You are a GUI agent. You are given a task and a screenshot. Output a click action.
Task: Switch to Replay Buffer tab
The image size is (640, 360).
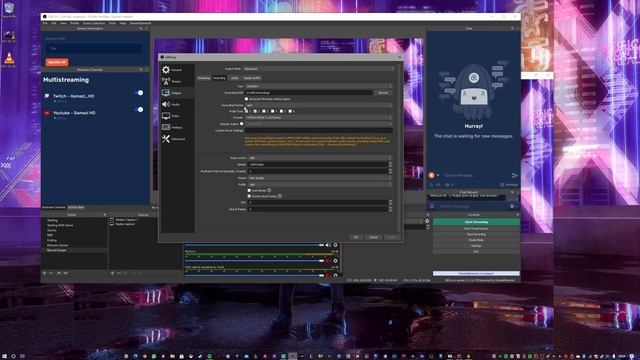(252, 78)
